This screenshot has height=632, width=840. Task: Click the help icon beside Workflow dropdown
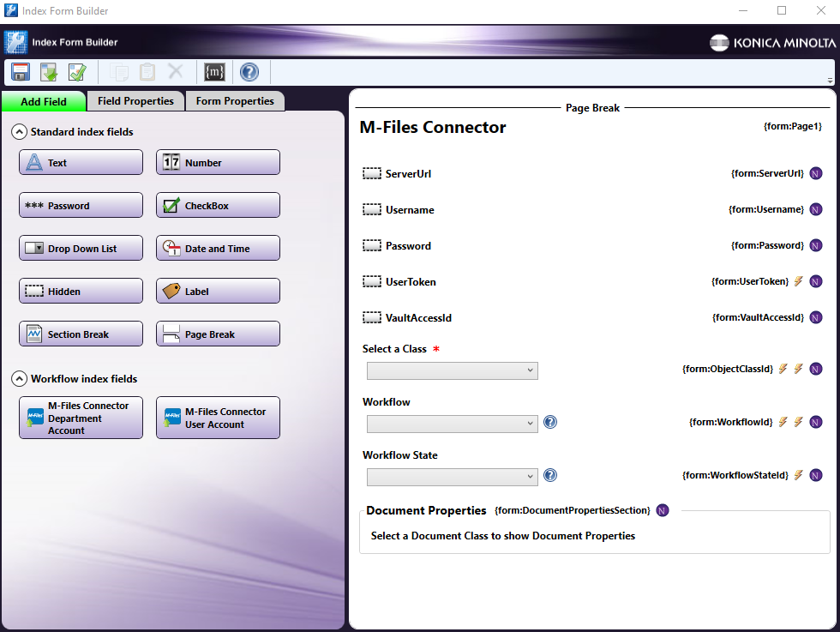tap(550, 422)
